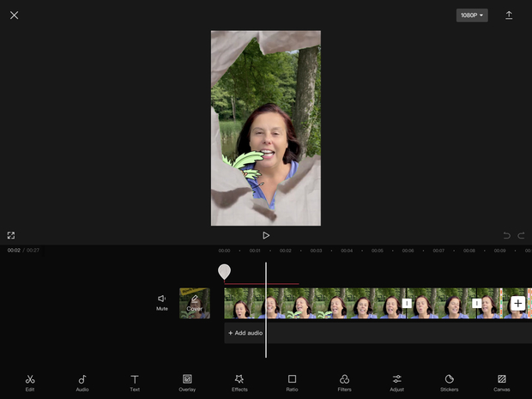The height and width of the screenshot is (399, 532).
Task: Select the Text tool
Action: pyautogui.click(x=135, y=383)
